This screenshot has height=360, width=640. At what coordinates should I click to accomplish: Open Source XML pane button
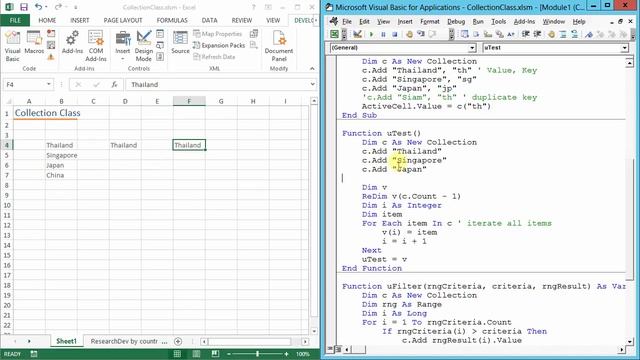(180, 43)
